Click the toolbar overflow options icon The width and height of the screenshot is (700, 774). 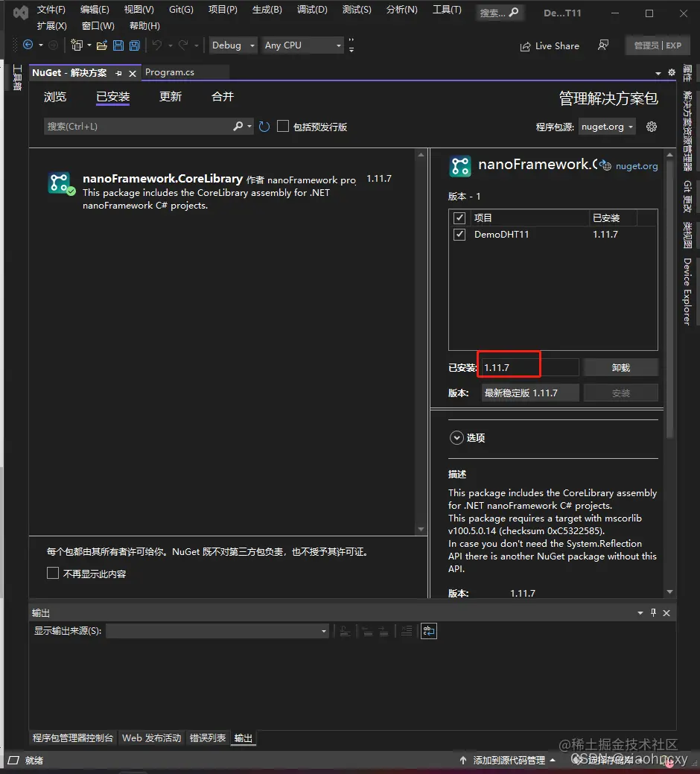pyautogui.click(x=351, y=45)
